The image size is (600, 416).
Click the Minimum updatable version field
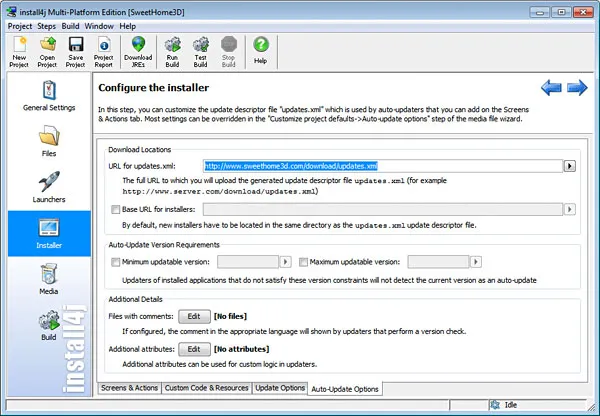tap(248, 262)
